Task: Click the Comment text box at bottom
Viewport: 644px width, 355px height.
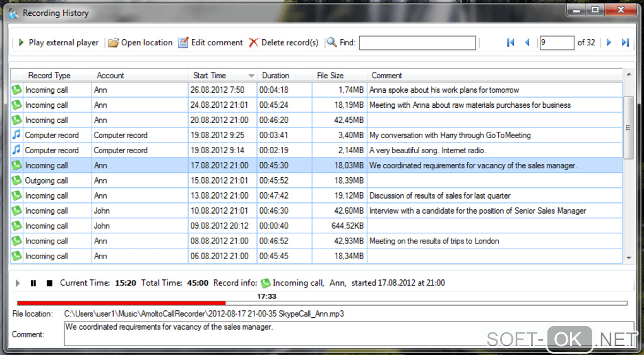Action: [349, 334]
